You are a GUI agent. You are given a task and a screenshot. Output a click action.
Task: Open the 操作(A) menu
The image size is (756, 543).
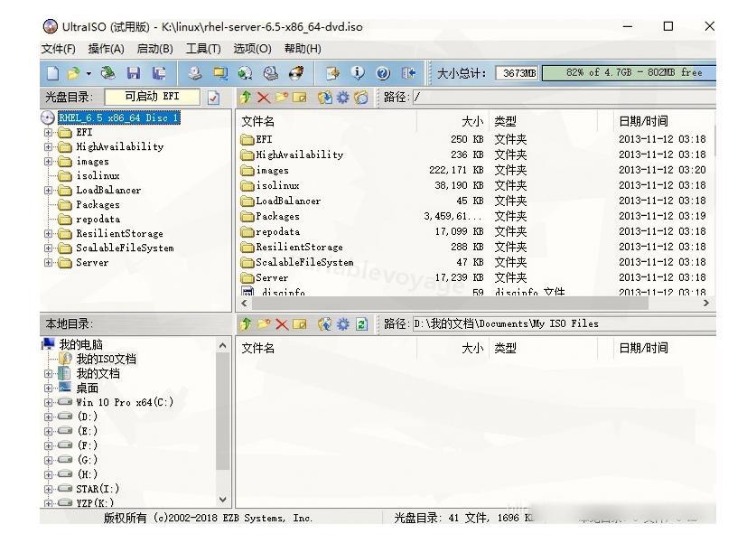(106, 49)
